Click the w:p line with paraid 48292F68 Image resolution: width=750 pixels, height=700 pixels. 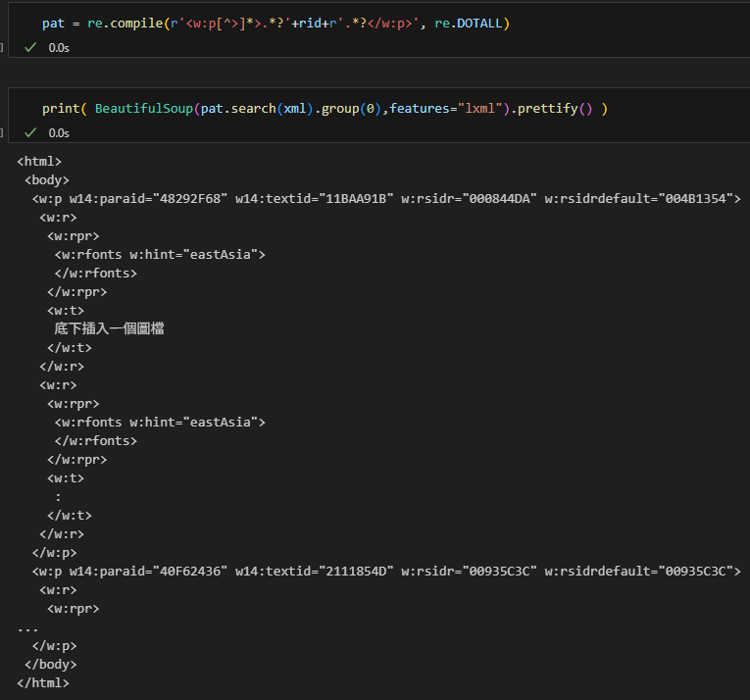pos(386,199)
